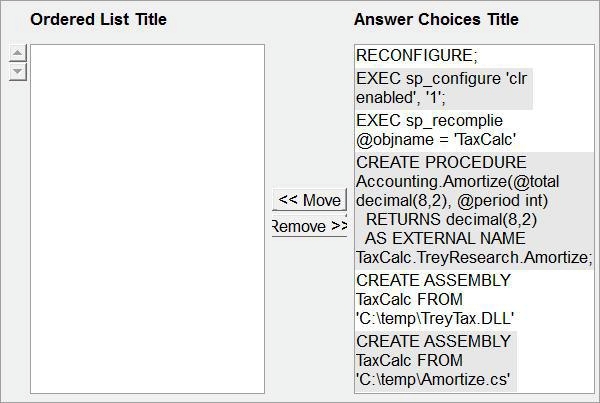This screenshot has width=600, height=403.
Task: Select the EXEC sp_recomplie answer choice
Action: tap(436, 131)
